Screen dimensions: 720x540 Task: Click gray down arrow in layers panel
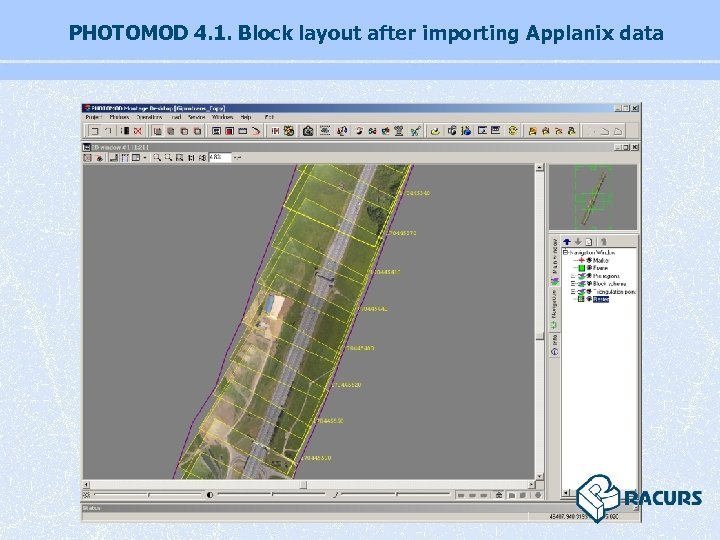[x=578, y=242]
